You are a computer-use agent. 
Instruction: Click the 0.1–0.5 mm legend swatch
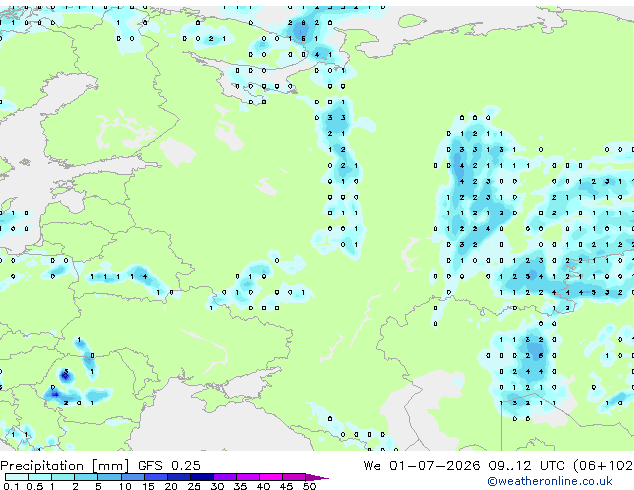pos(17,477)
